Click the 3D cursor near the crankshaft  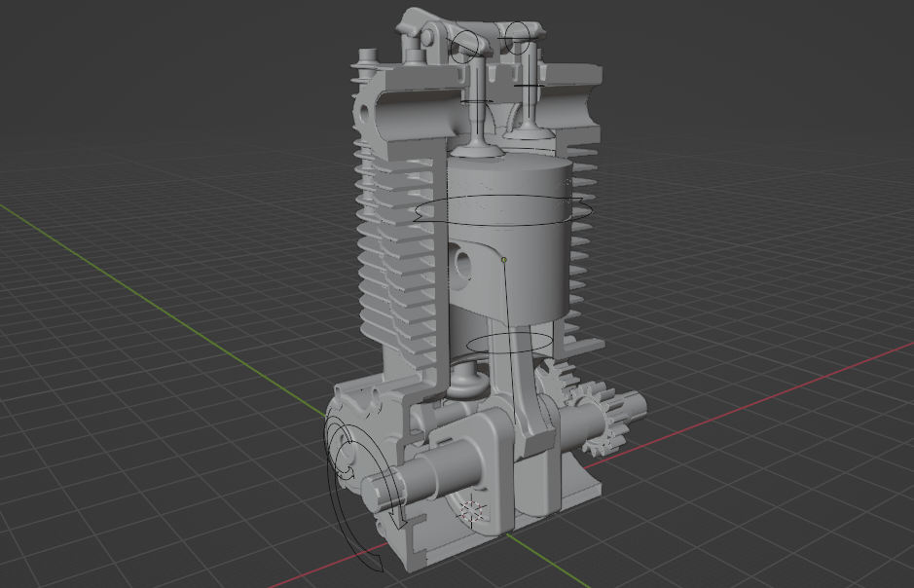click(471, 510)
